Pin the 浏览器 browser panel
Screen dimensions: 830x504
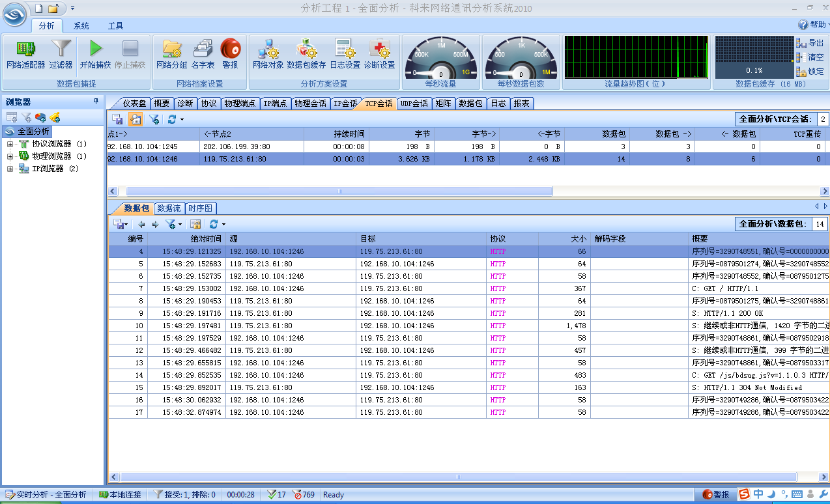96,102
